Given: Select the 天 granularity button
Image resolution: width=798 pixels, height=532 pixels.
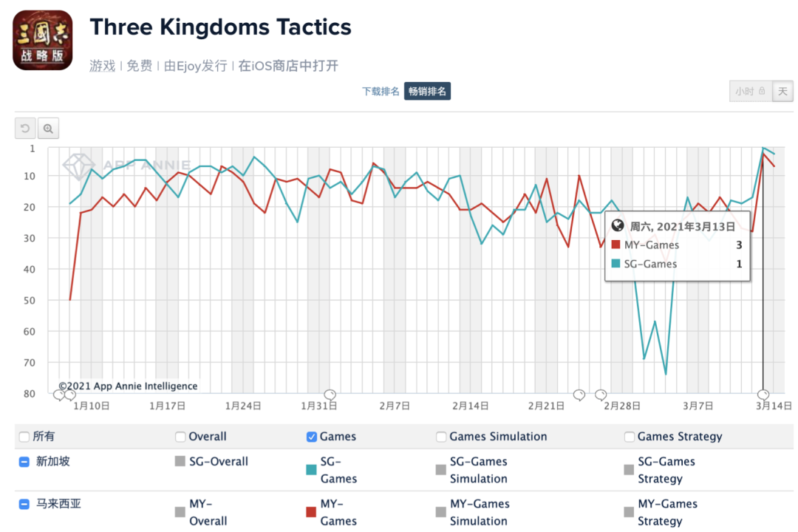Looking at the screenshot, I should point(782,92).
